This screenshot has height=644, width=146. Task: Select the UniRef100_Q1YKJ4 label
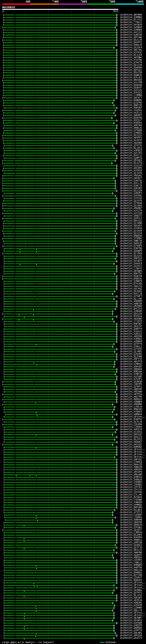(131, 422)
